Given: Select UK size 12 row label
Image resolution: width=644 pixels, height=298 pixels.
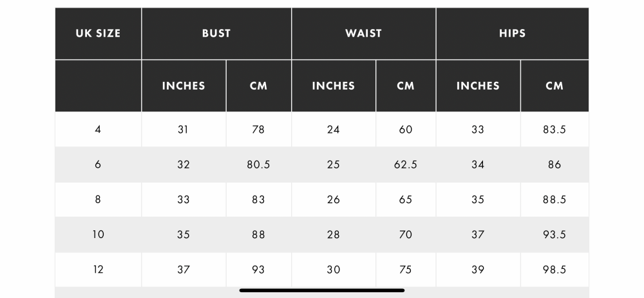Looking at the screenshot, I should pos(98,270).
